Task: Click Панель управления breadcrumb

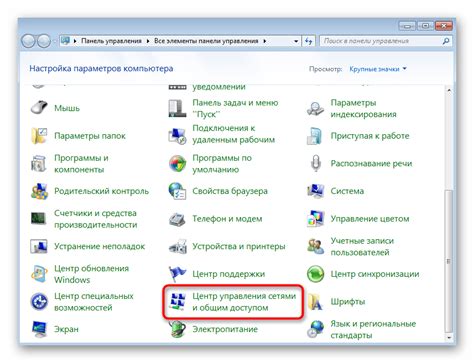Action: tap(111, 41)
